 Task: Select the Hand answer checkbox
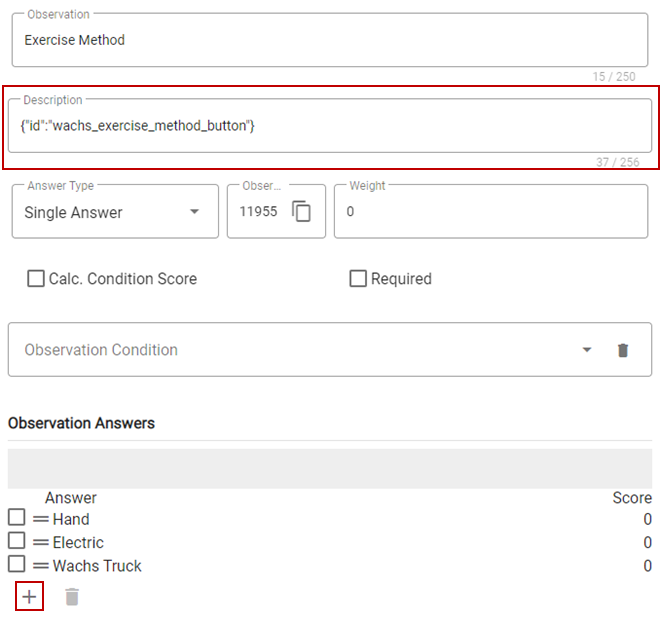16,517
